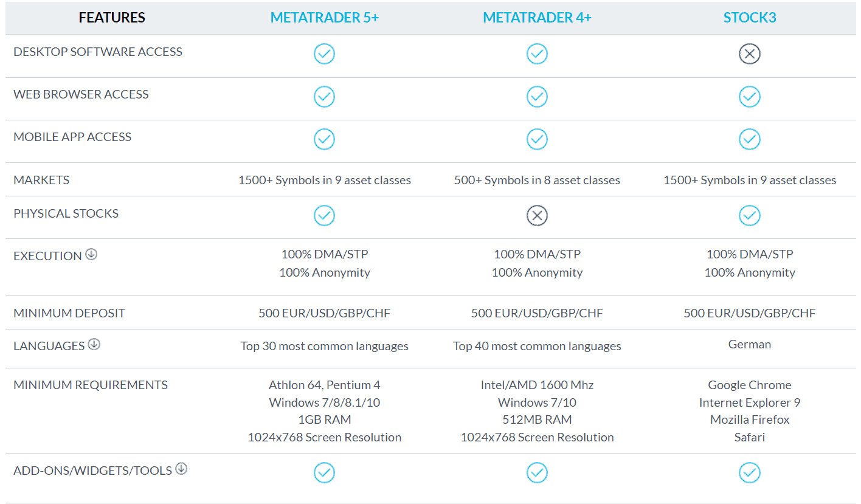Viewport: 861px width, 504px height.
Task: Click 'Google Chrome' requirement text
Action: click(750, 385)
